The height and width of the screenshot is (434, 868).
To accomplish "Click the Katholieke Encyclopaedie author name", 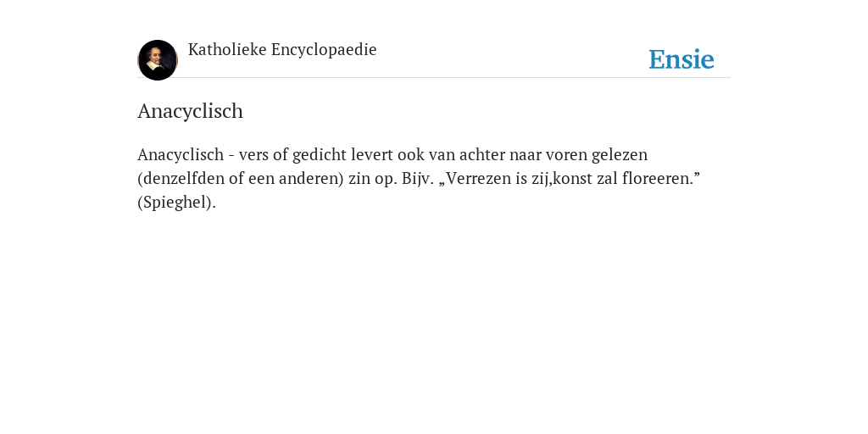I will 282,50.
